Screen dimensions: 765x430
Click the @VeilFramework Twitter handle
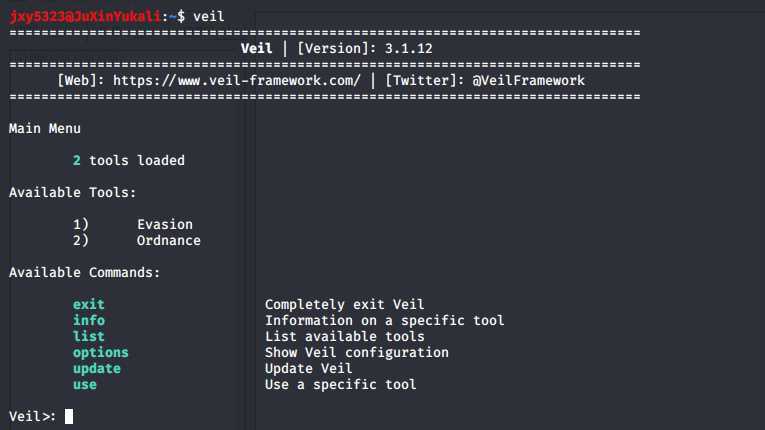pyautogui.click(x=528, y=81)
